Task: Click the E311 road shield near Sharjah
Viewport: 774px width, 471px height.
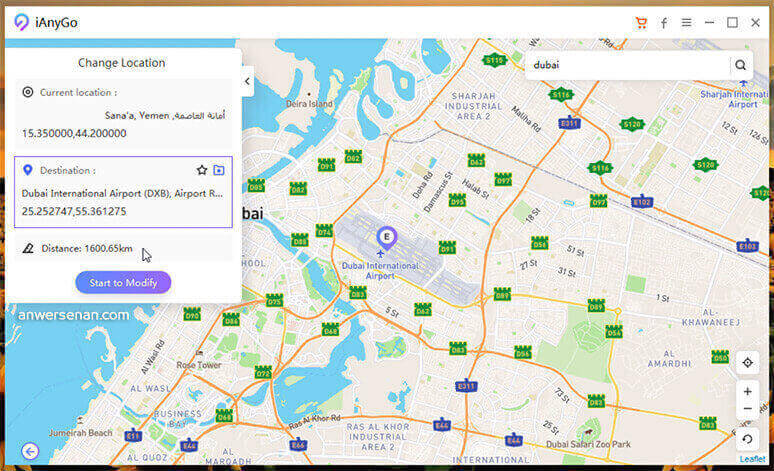Action: tap(569, 123)
